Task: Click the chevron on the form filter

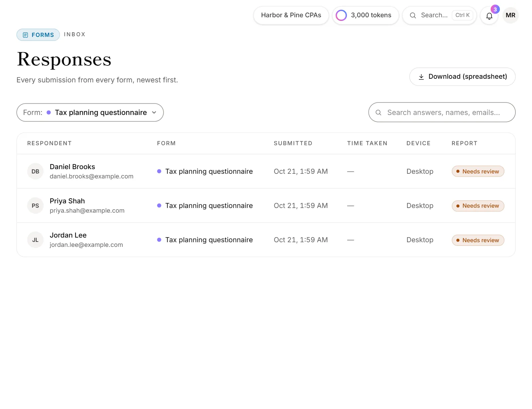Action: tap(154, 113)
